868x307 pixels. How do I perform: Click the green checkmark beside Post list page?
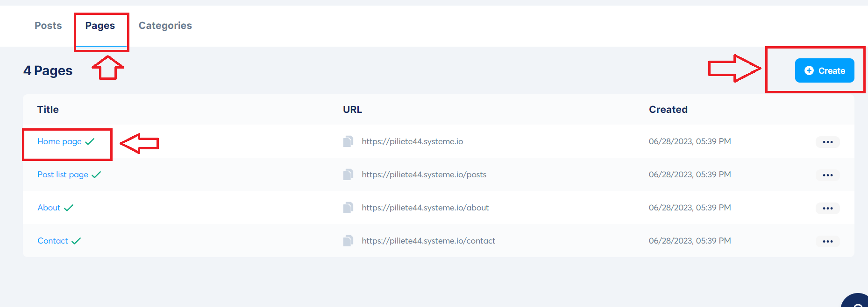(x=96, y=174)
